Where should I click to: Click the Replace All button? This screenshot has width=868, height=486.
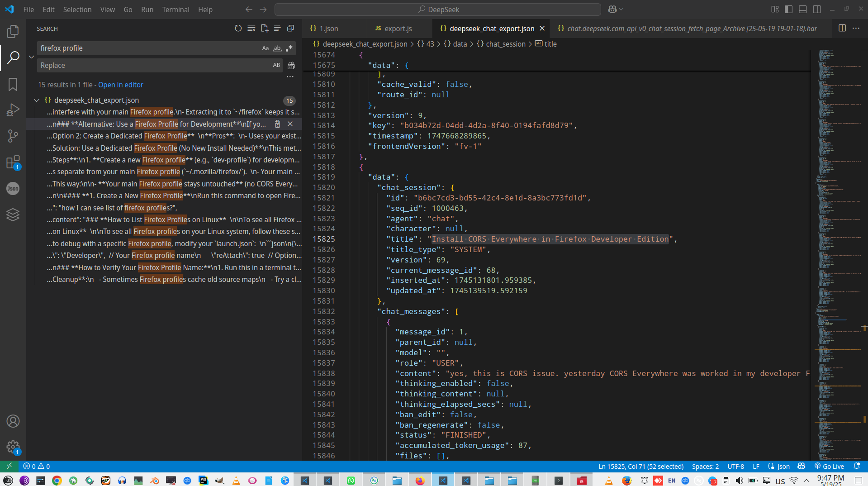tap(291, 66)
